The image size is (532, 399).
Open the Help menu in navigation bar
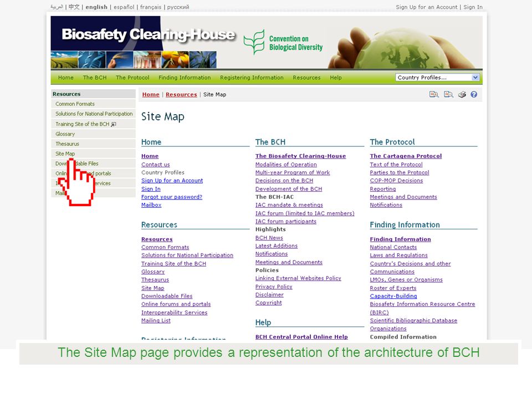336,78
